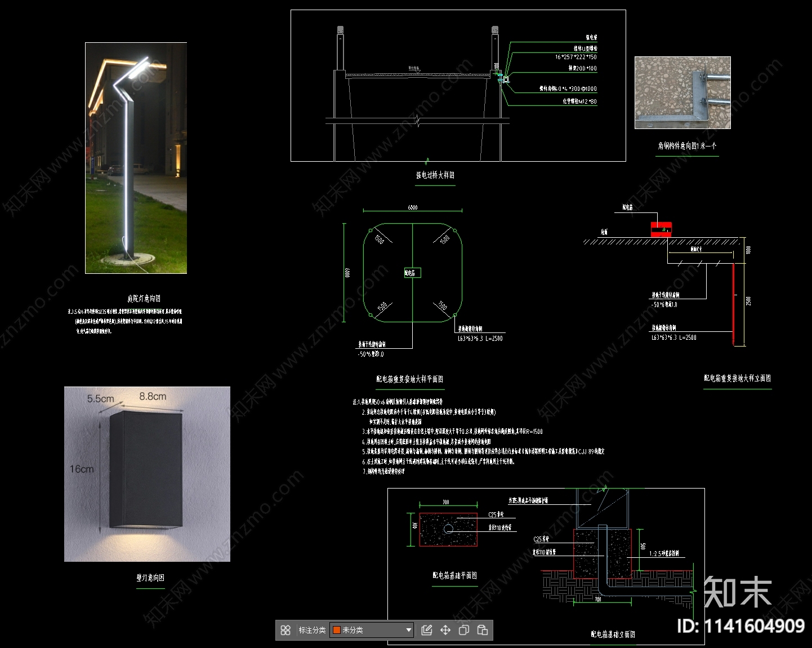Click the 5.5cm depth label on wall lamp
This screenshot has width=812, height=648.
click(100, 399)
